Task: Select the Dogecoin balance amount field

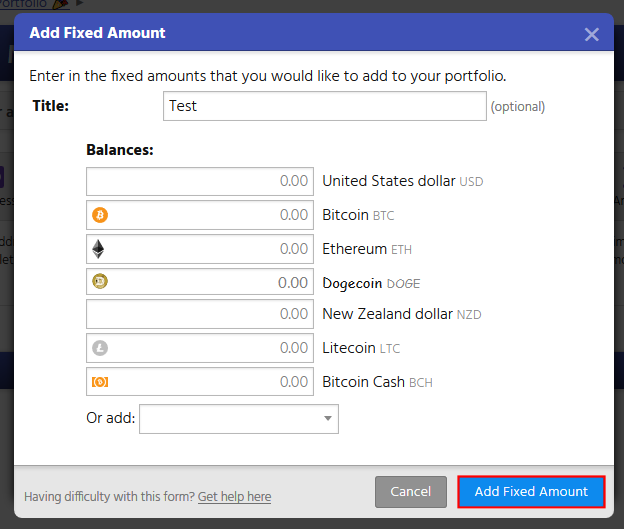Action: pyautogui.click(x=210, y=282)
